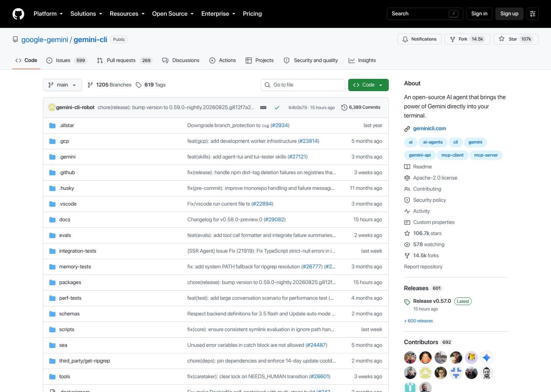Click the Readme book icon

[x=407, y=167]
